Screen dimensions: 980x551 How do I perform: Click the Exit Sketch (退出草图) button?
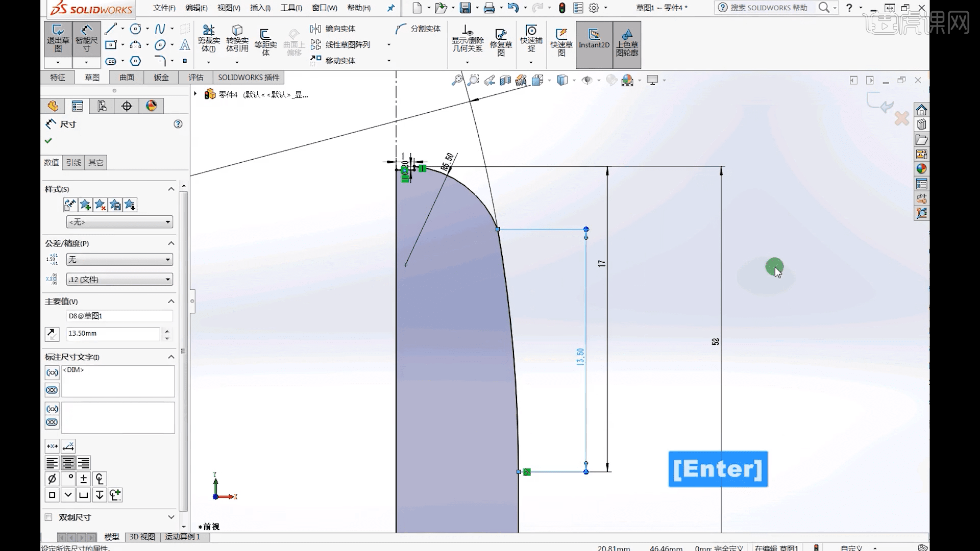(x=58, y=39)
